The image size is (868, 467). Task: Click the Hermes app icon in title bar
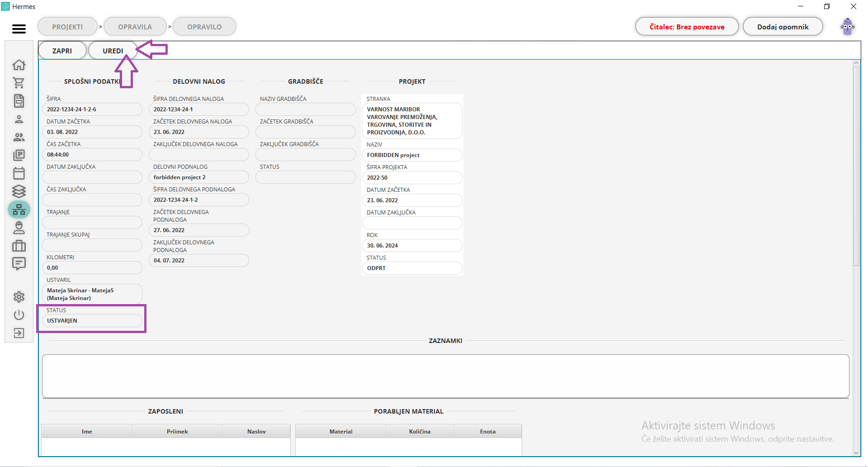5,6
